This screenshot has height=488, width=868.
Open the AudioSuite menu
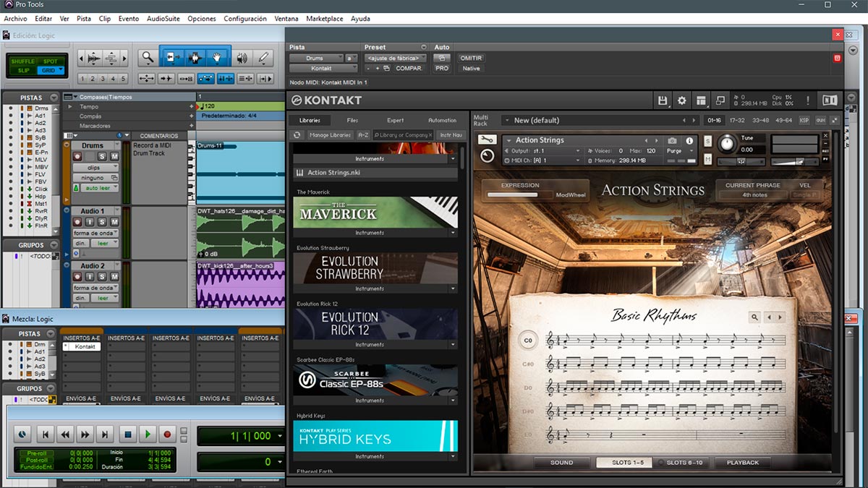[163, 18]
